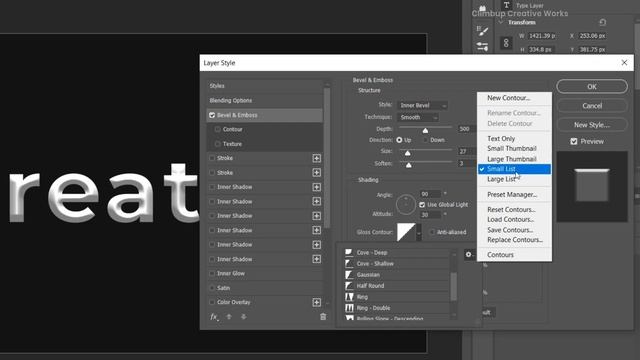This screenshot has height=360, width=640.
Task: Enable the Inner Glow checkbox
Action: pyautogui.click(x=212, y=273)
